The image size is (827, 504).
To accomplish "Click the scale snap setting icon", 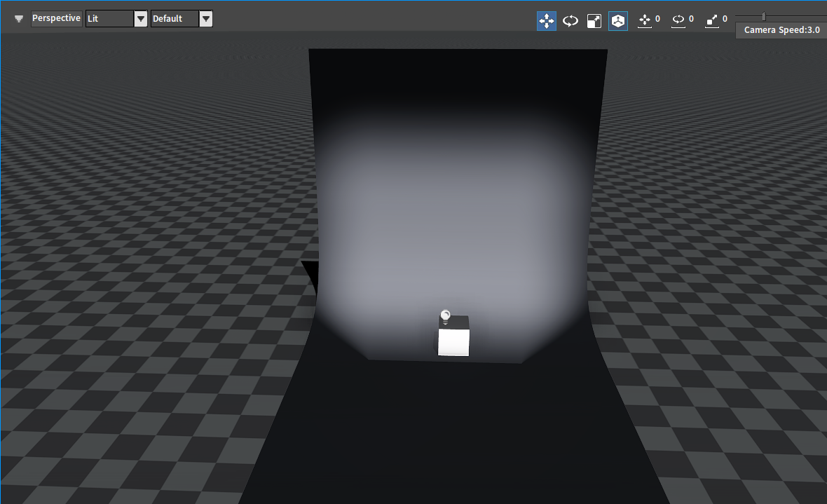I will click(712, 20).
